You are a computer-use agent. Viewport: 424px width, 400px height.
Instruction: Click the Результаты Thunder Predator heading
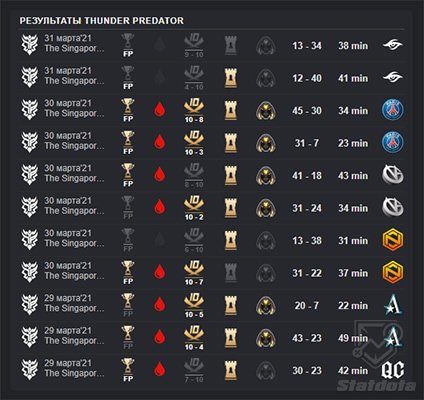click(x=102, y=21)
